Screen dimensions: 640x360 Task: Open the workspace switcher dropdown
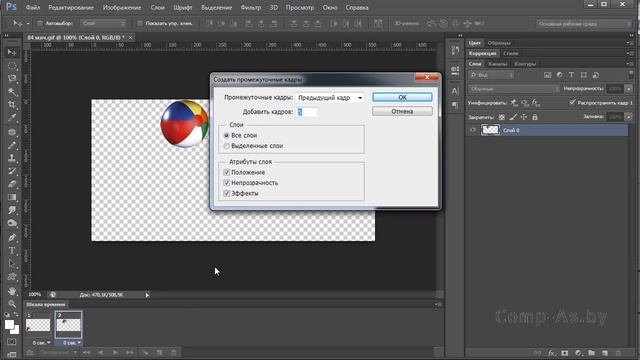tap(584, 24)
